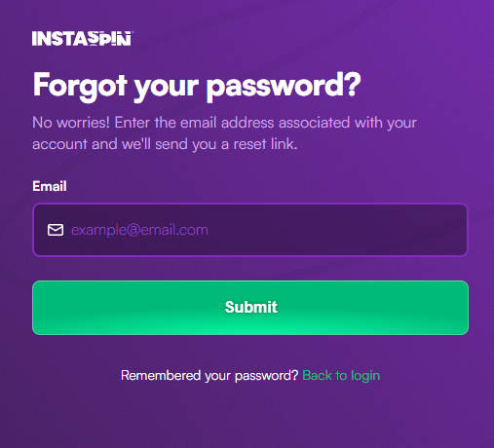This screenshot has height=448, width=494.
Task: Click the envelope icon in Email field
Action: [x=56, y=230]
